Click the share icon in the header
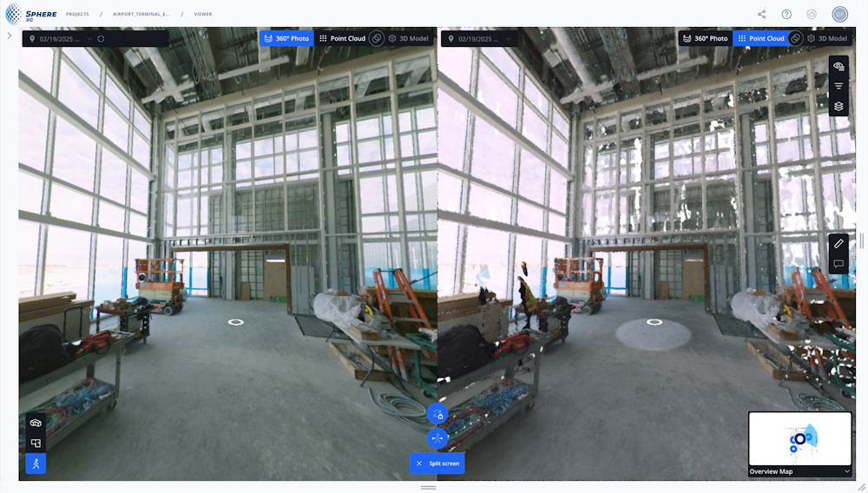This screenshot has height=493, width=868. [x=761, y=14]
